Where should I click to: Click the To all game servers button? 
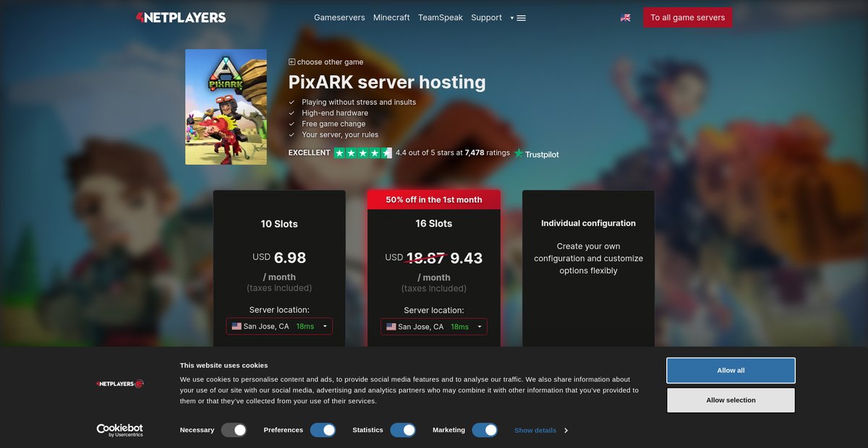(x=688, y=17)
